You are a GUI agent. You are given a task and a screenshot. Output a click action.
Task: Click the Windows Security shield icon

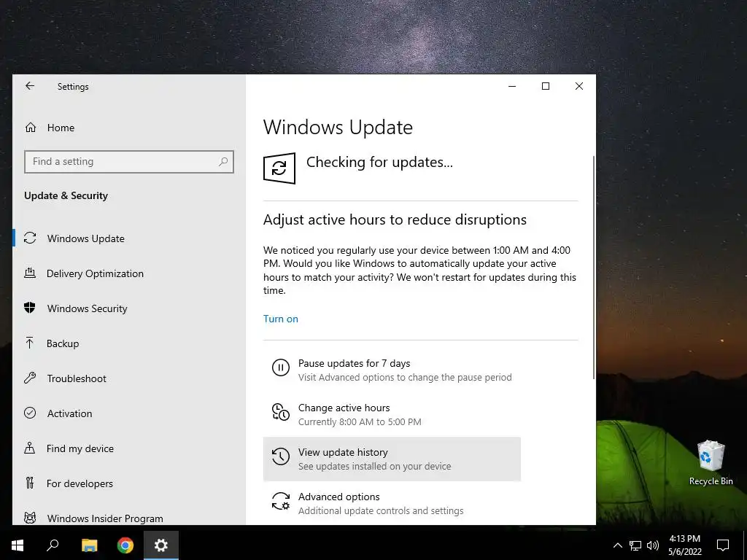click(x=30, y=308)
